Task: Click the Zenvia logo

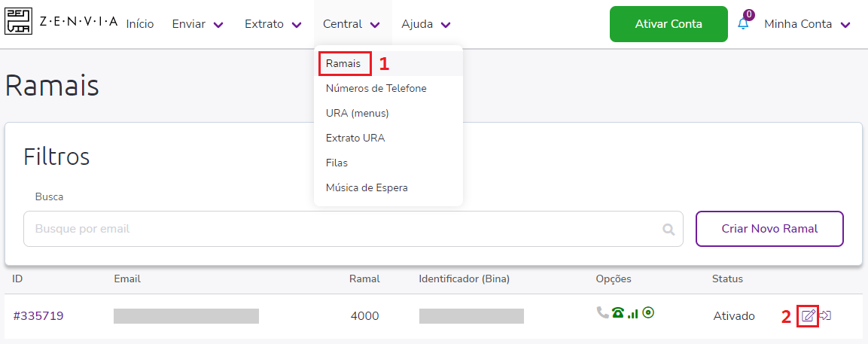Action: click(61, 22)
